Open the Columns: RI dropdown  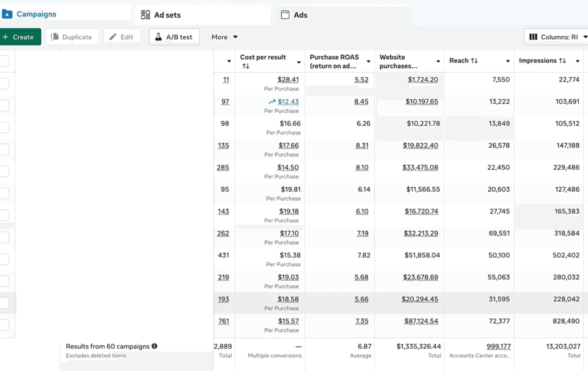click(556, 37)
